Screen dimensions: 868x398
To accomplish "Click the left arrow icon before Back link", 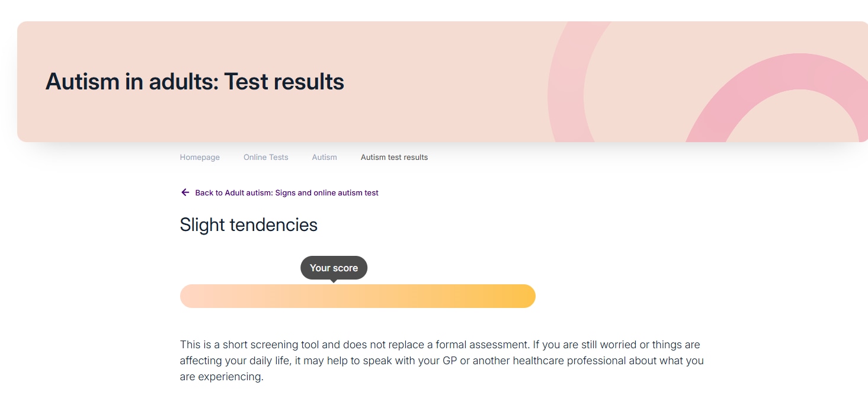I will tap(185, 192).
